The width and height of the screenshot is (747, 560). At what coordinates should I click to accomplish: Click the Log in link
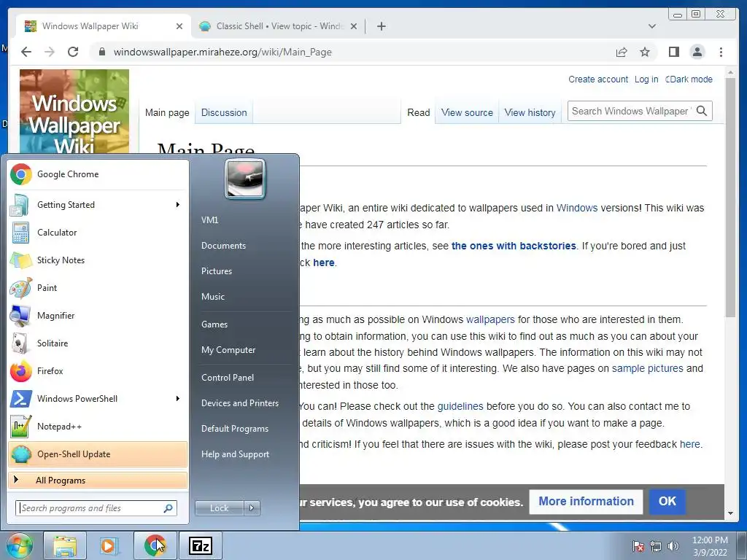(x=646, y=79)
